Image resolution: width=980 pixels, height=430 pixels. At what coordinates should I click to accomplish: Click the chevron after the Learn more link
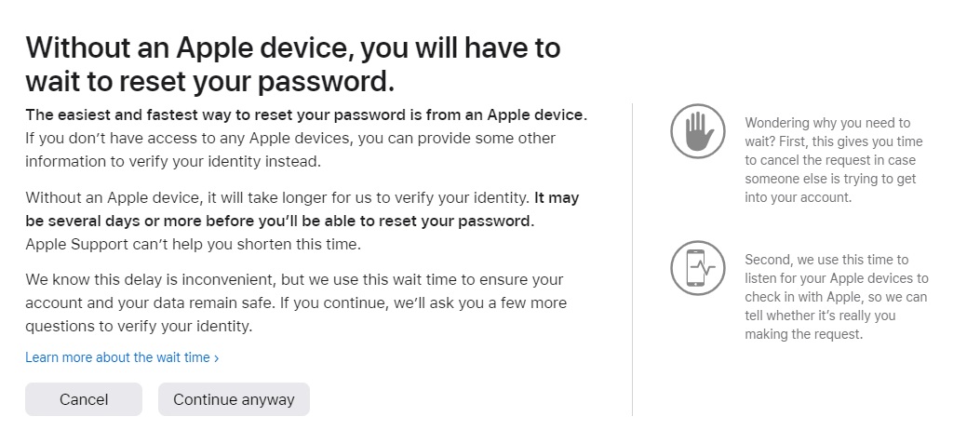coord(216,358)
